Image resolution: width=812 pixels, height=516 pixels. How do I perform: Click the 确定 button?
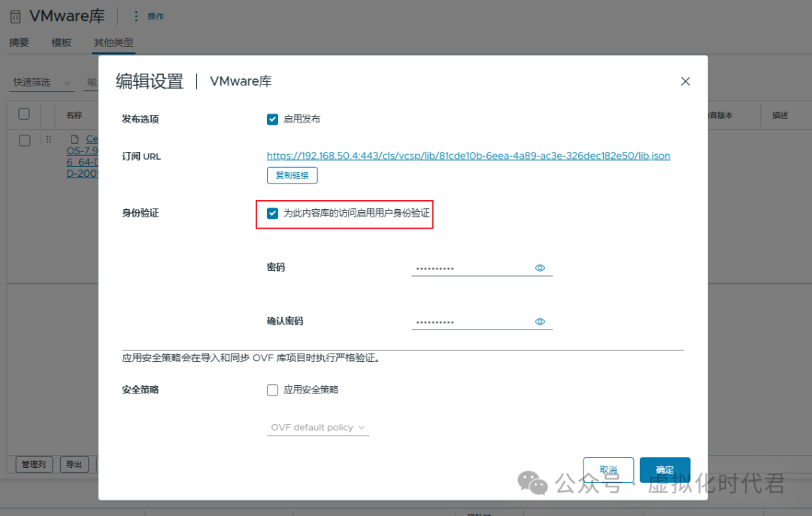[665, 469]
